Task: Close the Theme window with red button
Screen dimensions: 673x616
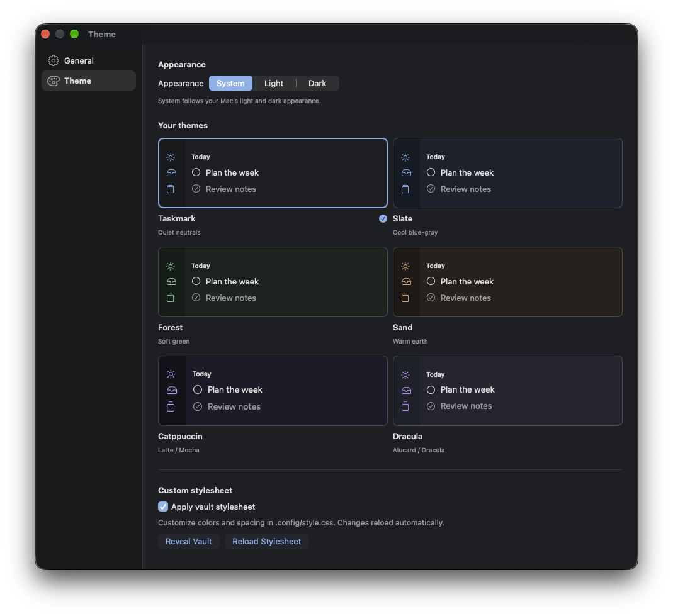Action: [45, 35]
